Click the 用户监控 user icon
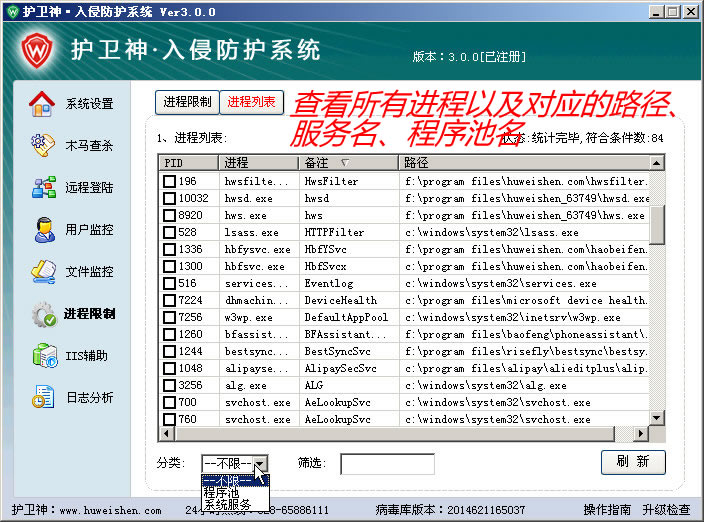The width and height of the screenshot is (704, 522). coord(44,229)
